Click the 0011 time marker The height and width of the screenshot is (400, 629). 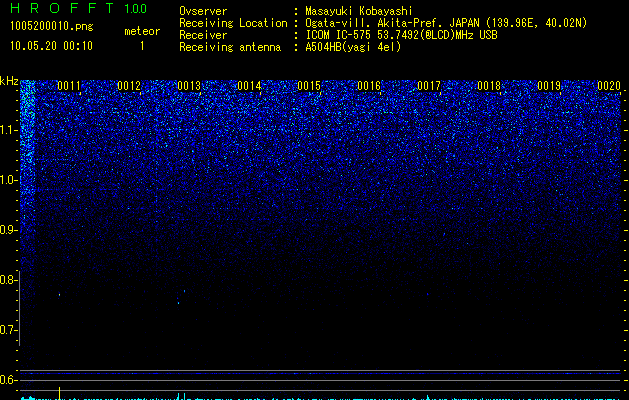coord(69,86)
